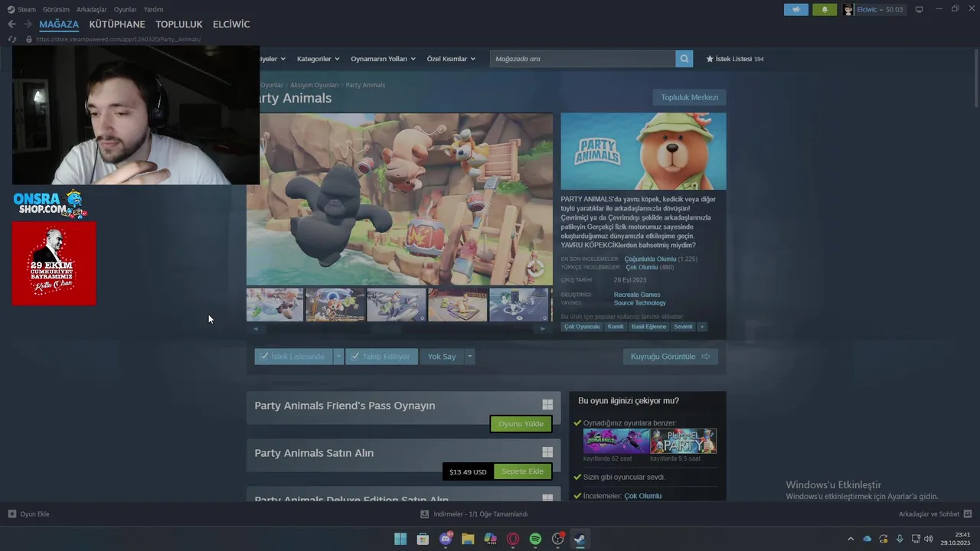Click the Oyun Ekle plus icon
980x551 pixels.
coord(12,514)
